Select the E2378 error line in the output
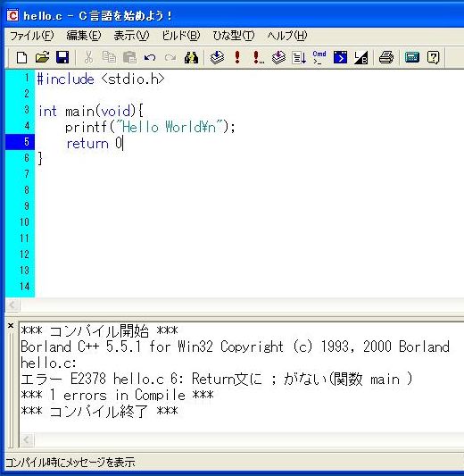The image size is (464, 476). [x=217, y=380]
